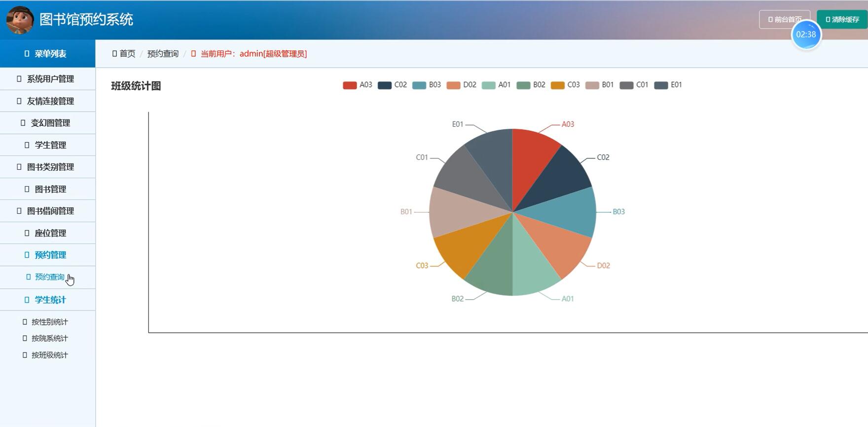Image resolution: width=868 pixels, height=427 pixels.
Task: Click the 02:38 timer bubble
Action: tap(806, 35)
